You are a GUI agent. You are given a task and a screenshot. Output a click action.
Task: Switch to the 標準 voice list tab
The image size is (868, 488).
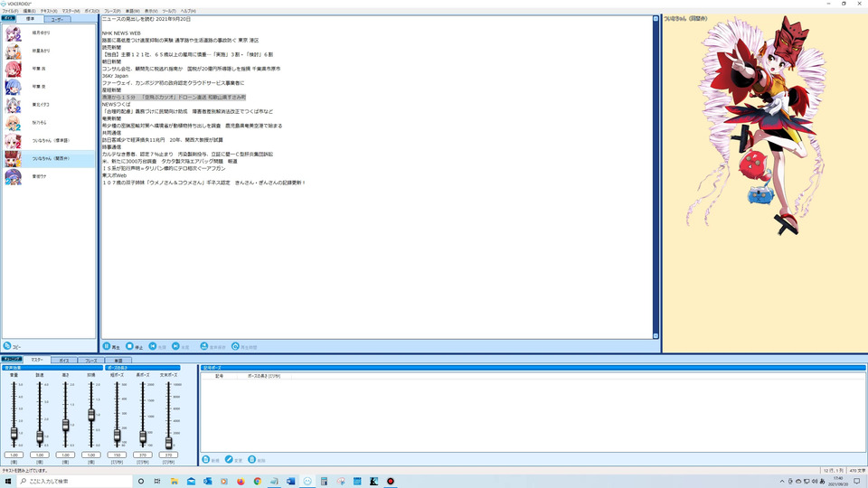(x=31, y=19)
